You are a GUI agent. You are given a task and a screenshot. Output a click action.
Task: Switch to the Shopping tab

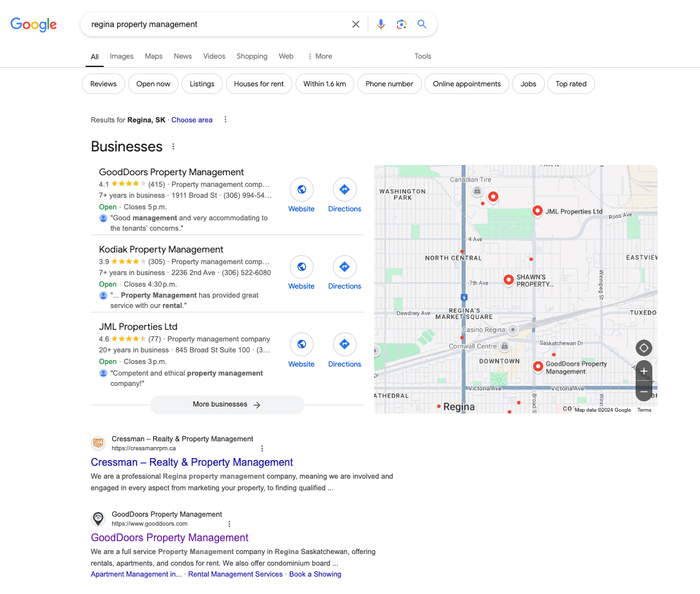coord(252,56)
